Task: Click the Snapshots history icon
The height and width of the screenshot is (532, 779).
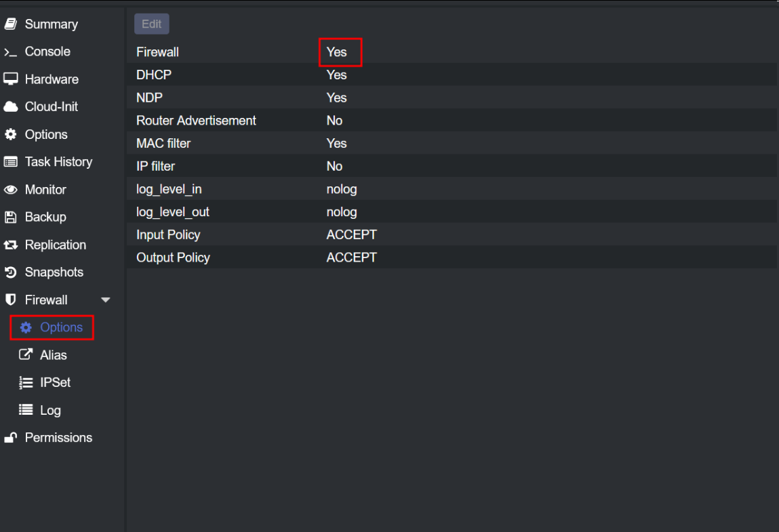Action: (10, 272)
